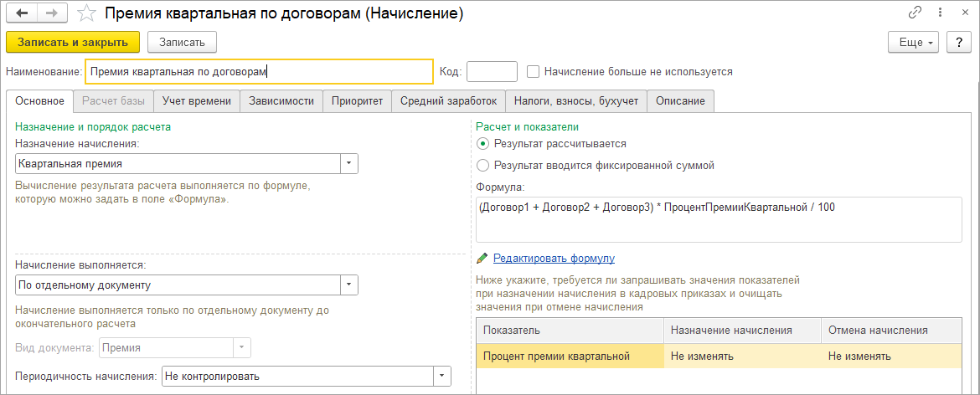The image size is (980, 395).
Task: Open the 'Редактировать формулу' link
Action: click(x=554, y=259)
